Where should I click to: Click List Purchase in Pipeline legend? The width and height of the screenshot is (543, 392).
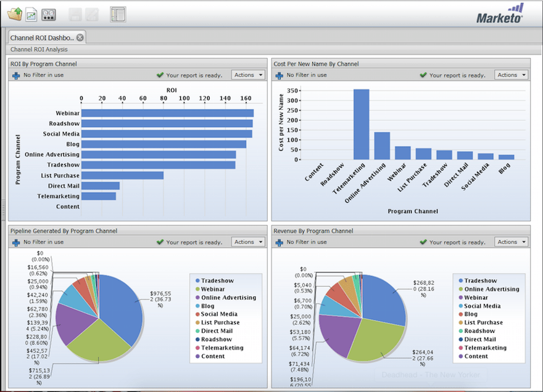point(220,322)
